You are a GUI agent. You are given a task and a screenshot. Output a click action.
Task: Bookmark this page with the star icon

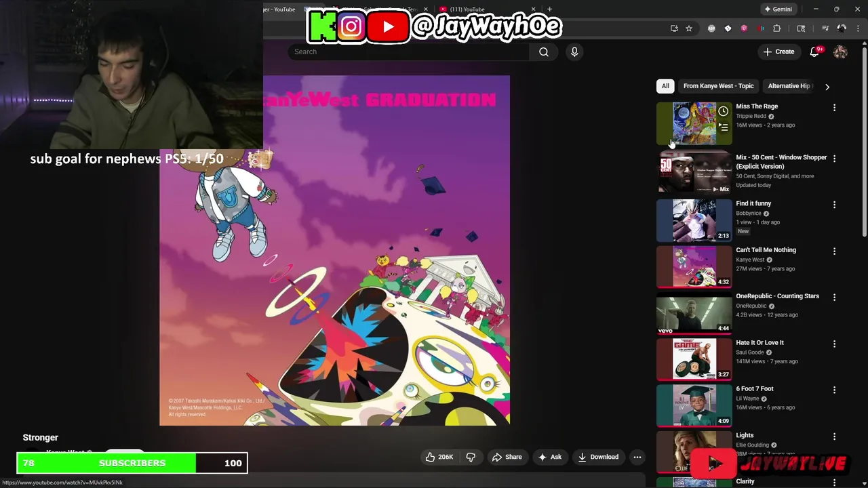pos(689,28)
